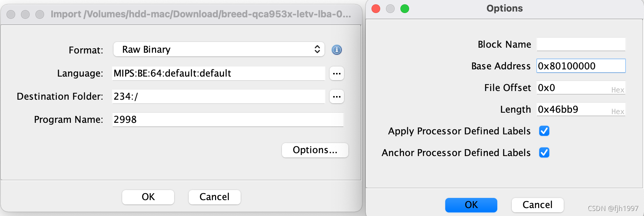Screen dimensions: 644x216
Task: Close the Options window with red button
Action: (x=376, y=9)
